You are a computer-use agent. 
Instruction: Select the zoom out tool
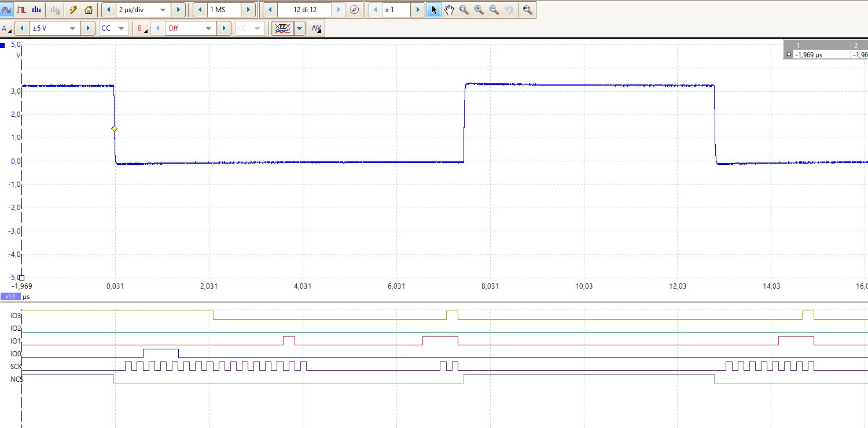(x=494, y=10)
